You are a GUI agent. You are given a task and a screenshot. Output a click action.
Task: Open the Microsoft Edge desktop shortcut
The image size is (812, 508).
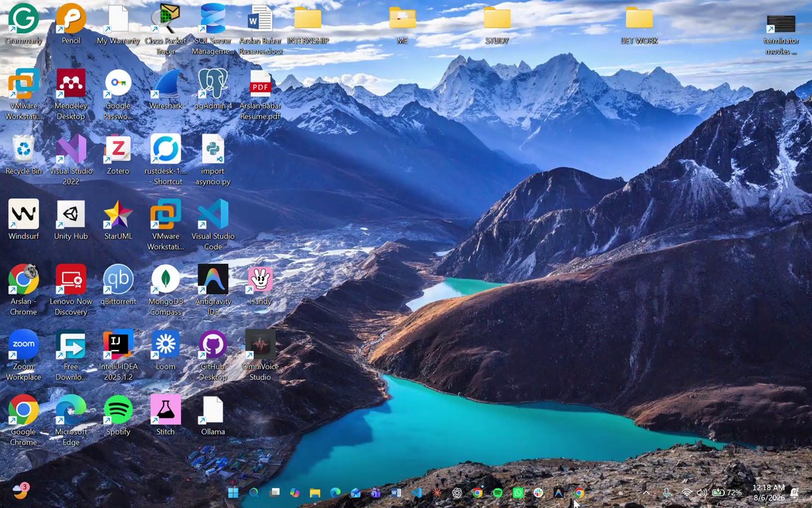[x=71, y=409]
